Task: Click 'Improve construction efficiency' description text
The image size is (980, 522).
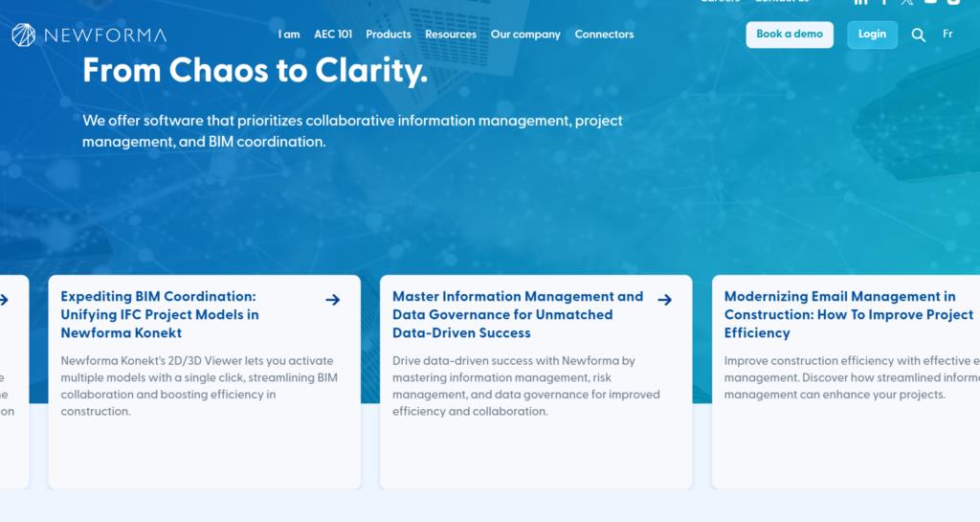Action: pyautogui.click(x=852, y=377)
